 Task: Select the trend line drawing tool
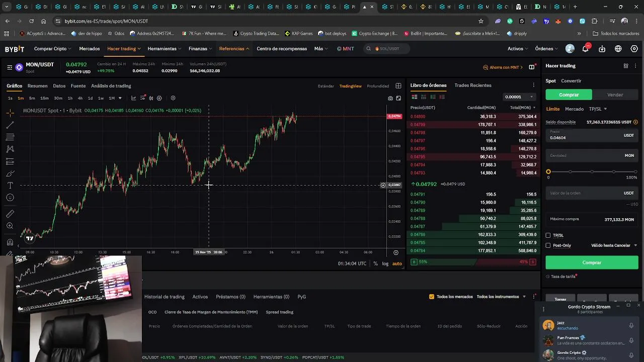point(10,125)
